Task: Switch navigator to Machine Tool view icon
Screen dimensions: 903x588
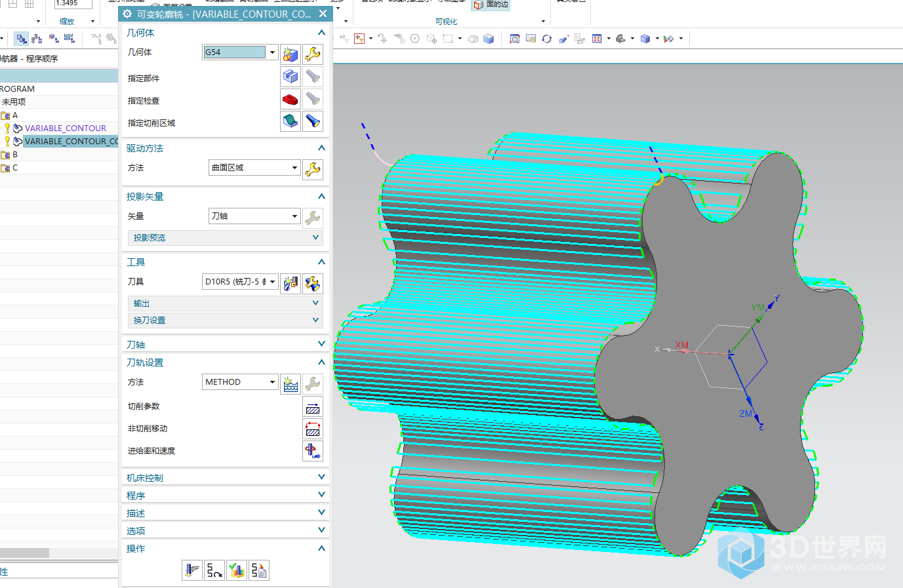Action: click(x=37, y=39)
